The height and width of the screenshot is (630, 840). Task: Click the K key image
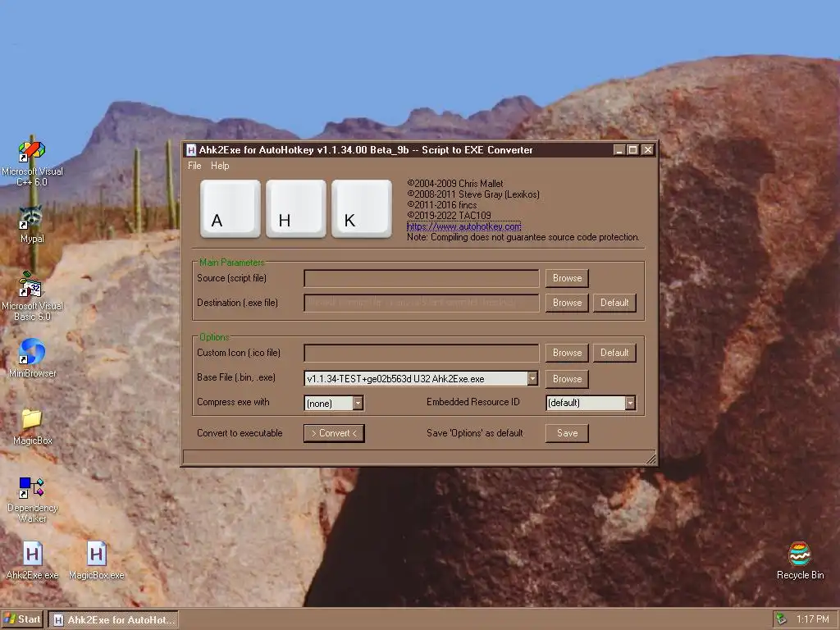pyautogui.click(x=362, y=208)
